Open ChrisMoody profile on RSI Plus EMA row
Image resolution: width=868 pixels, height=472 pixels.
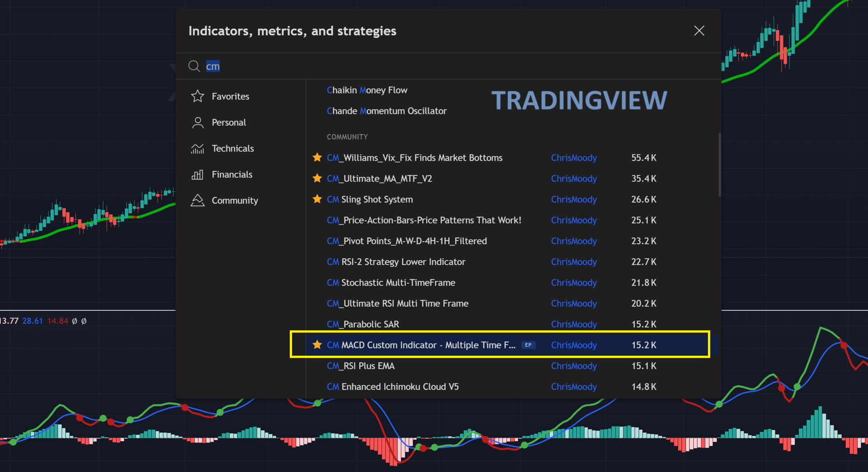(574, 366)
